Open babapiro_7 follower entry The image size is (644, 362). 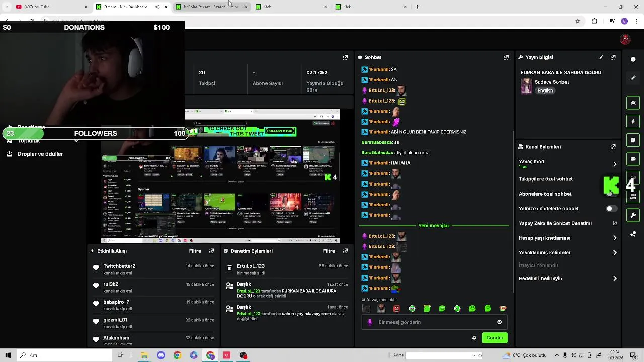point(116,302)
